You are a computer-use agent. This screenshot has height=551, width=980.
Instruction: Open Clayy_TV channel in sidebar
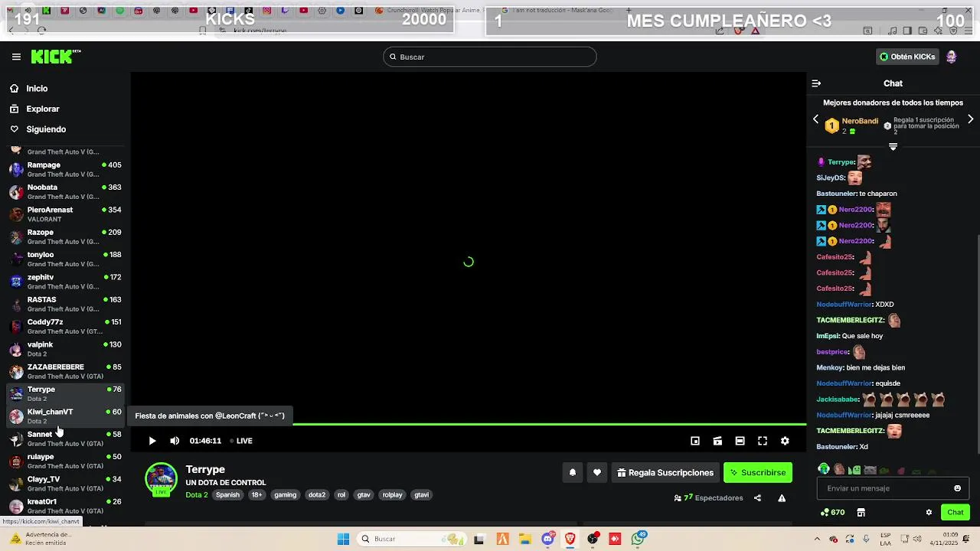[x=65, y=484]
